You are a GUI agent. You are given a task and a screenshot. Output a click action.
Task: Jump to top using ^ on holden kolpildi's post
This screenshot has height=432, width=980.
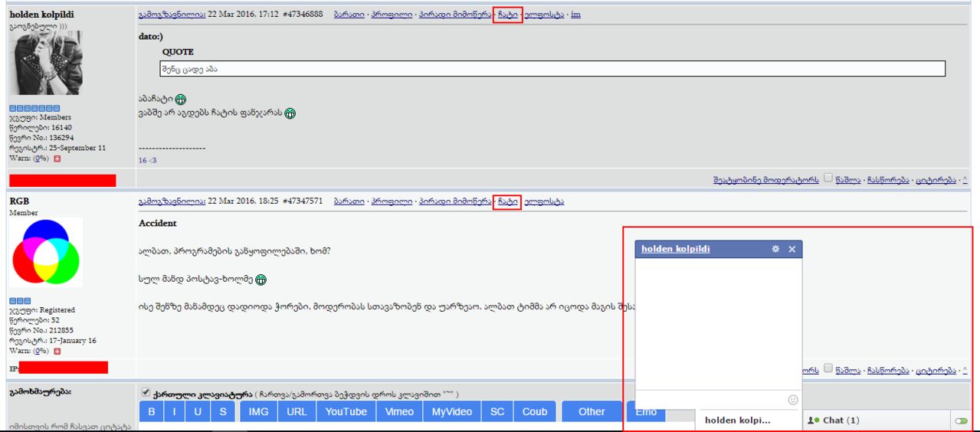(965, 179)
